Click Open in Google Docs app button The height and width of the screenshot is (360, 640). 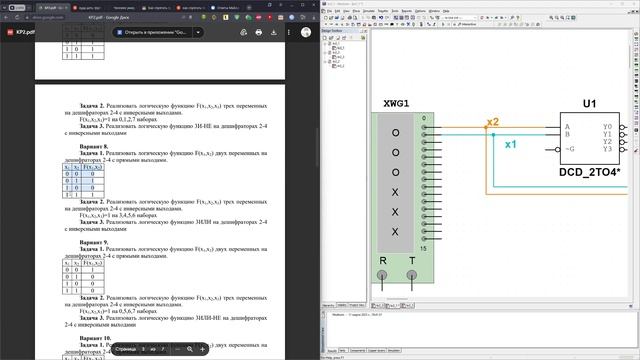point(153,32)
